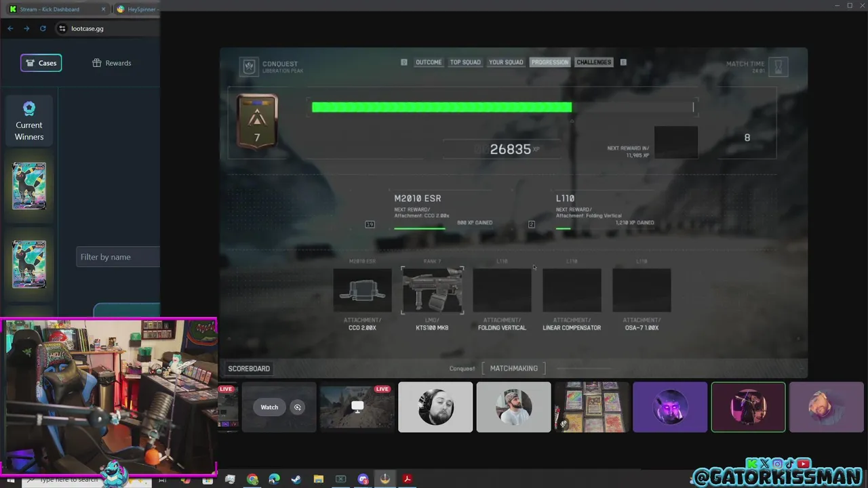Focus the Filter by name field

(118, 257)
